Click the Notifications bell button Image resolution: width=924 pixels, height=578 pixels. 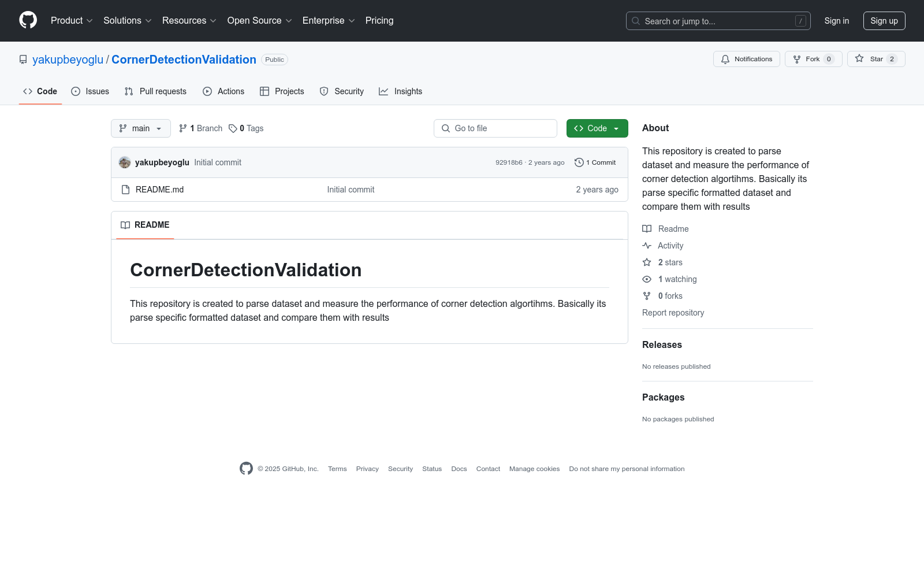tap(747, 59)
